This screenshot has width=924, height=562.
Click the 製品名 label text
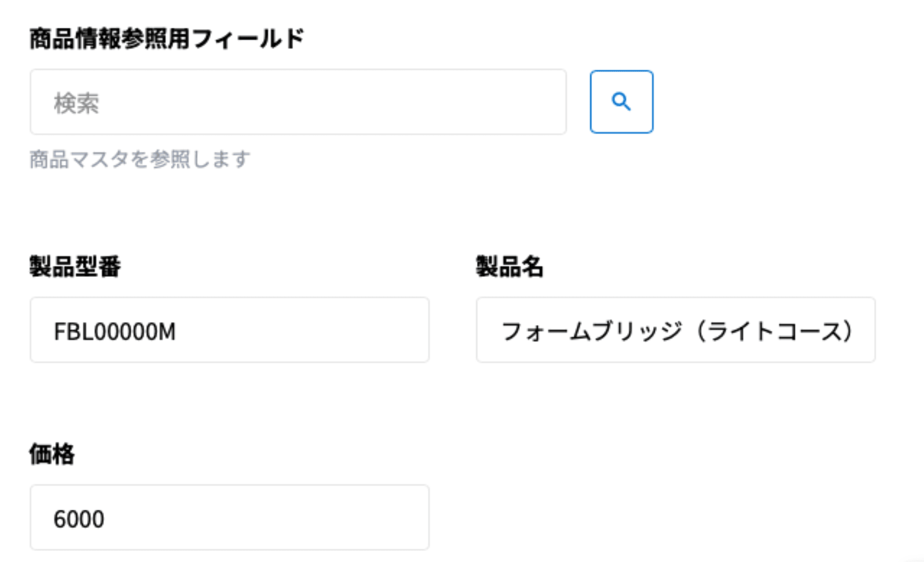tap(509, 266)
